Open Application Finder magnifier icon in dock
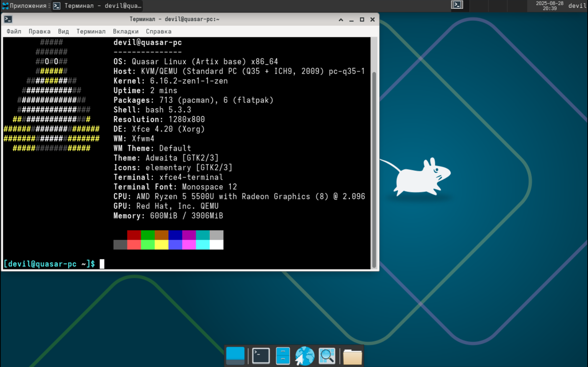The image size is (588, 367). 326,356
